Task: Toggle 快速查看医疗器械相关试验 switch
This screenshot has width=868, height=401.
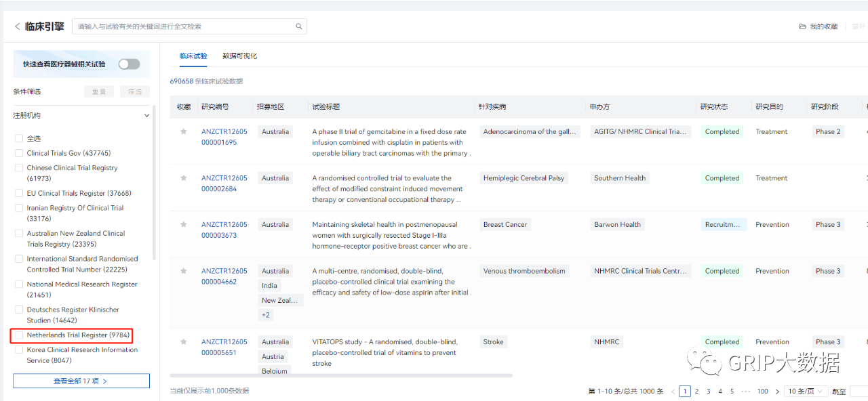Action: coord(129,64)
